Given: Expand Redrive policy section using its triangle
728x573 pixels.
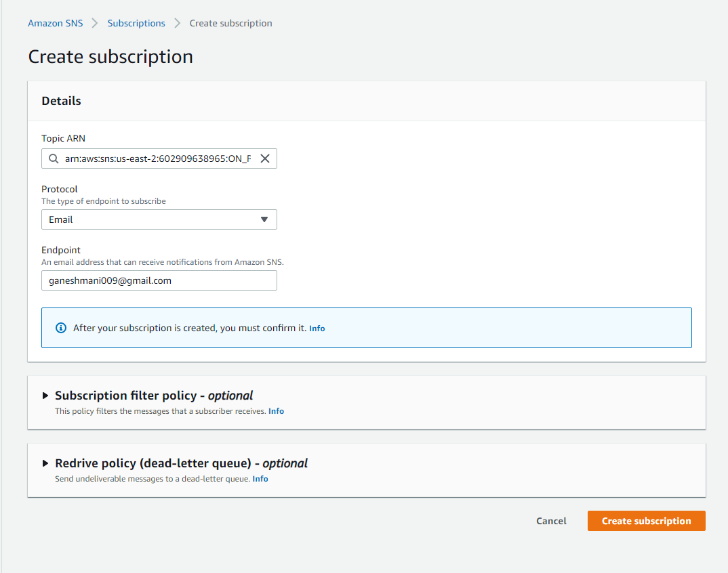Looking at the screenshot, I should [x=45, y=463].
